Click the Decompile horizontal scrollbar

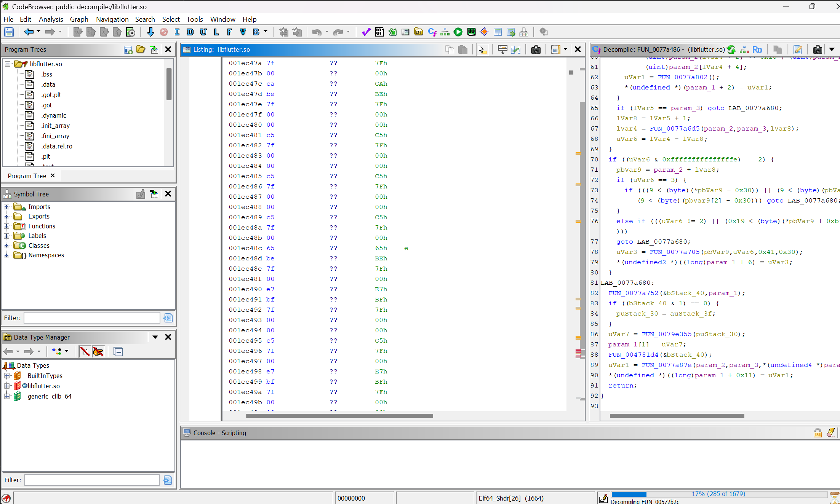(677, 416)
